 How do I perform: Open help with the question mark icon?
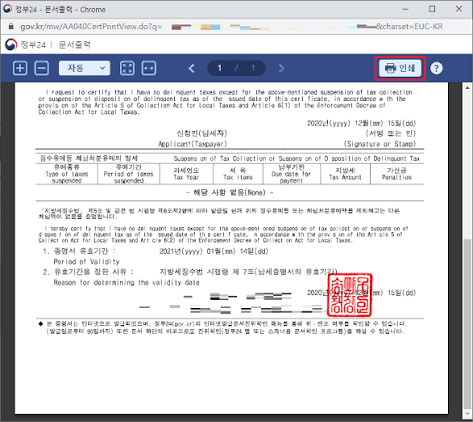436,68
